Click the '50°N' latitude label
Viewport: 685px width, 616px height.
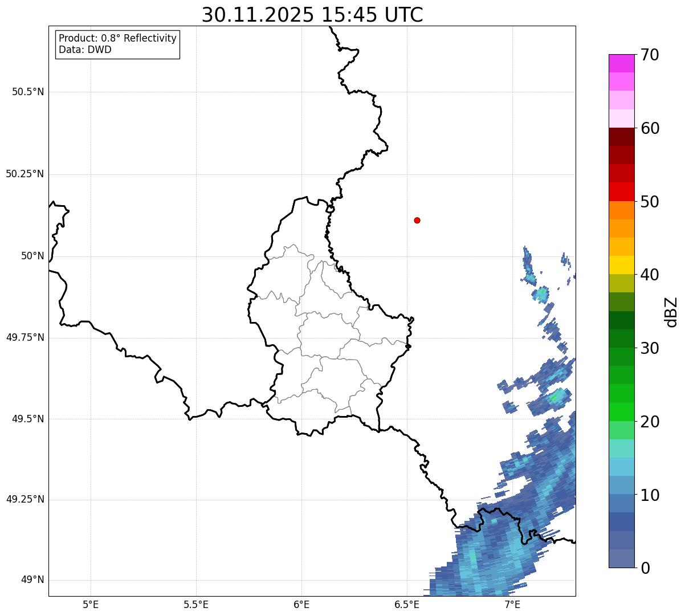click(x=32, y=256)
